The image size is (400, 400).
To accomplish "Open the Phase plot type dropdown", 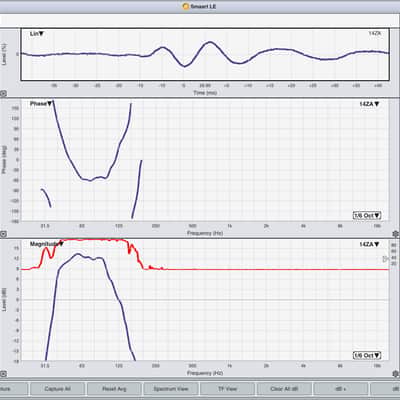I will point(41,104).
